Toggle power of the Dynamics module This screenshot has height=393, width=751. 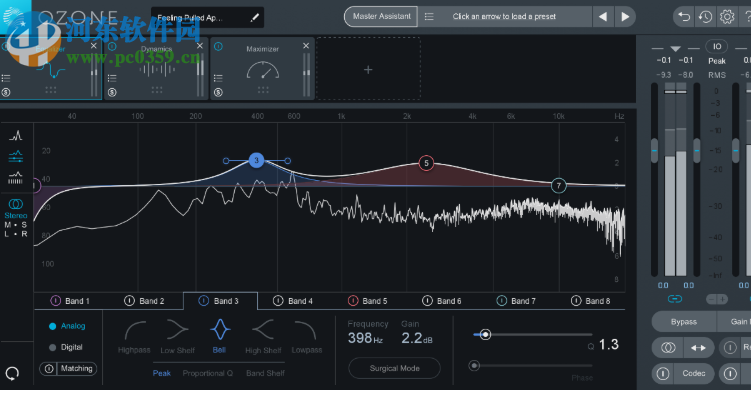[x=112, y=46]
